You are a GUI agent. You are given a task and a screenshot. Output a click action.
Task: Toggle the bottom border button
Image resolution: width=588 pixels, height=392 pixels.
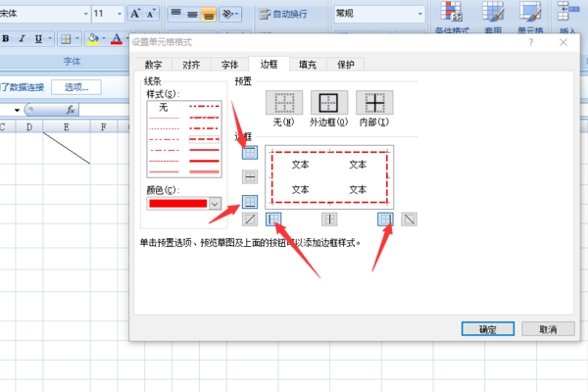pyautogui.click(x=250, y=202)
